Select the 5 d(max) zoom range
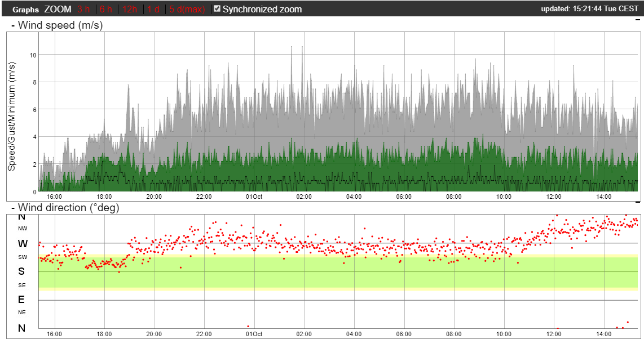 187,9
